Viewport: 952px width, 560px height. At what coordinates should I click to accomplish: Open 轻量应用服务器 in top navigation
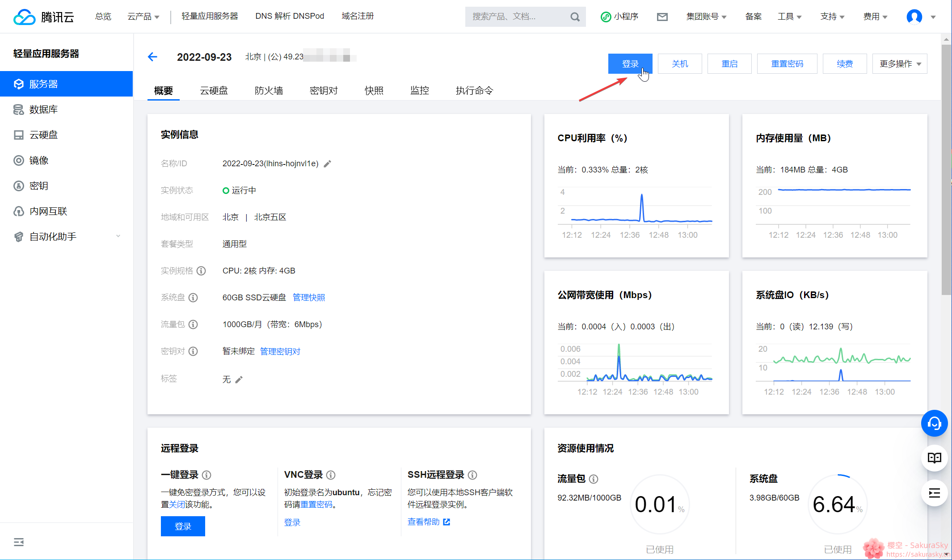(210, 17)
